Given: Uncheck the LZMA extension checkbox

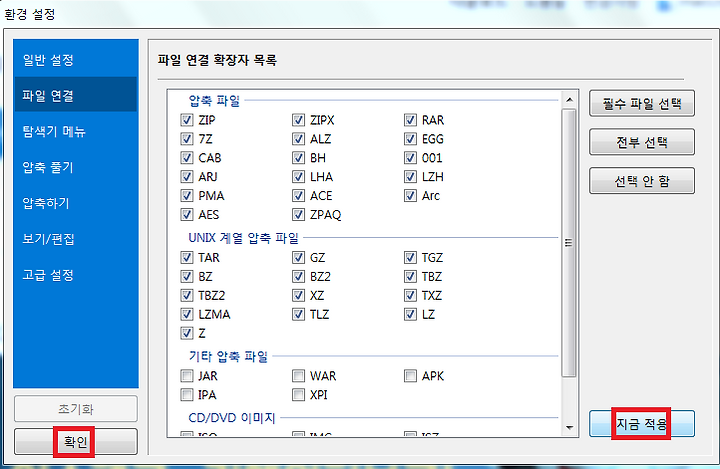Looking at the screenshot, I should tap(186, 314).
